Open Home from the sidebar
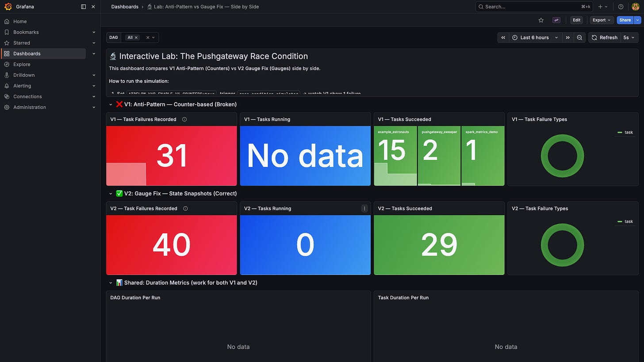644x362 pixels. click(20, 21)
